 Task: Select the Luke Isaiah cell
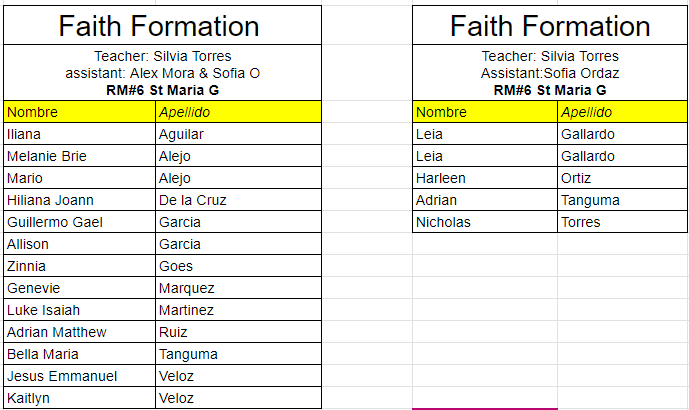tap(79, 310)
